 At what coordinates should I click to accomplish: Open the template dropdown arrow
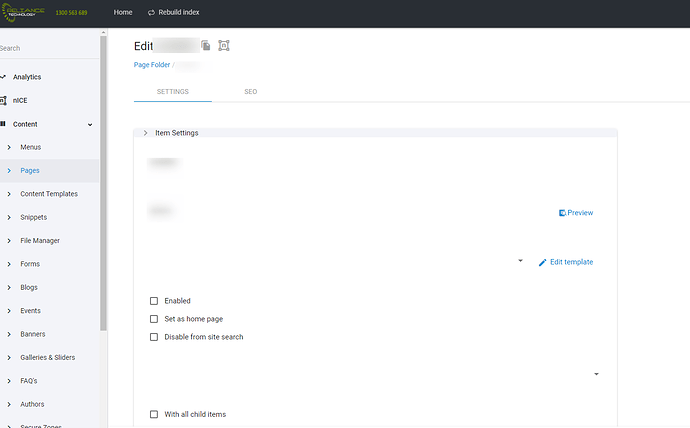(x=520, y=261)
